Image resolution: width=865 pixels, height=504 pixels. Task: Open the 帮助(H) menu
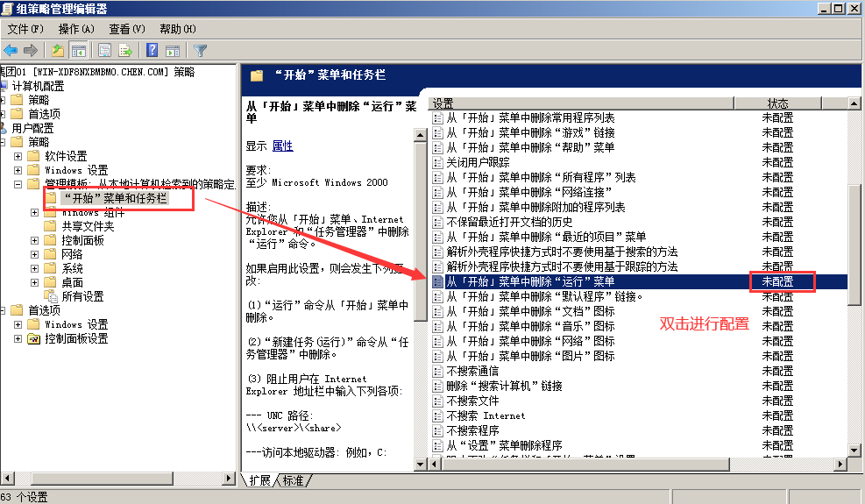tap(178, 29)
